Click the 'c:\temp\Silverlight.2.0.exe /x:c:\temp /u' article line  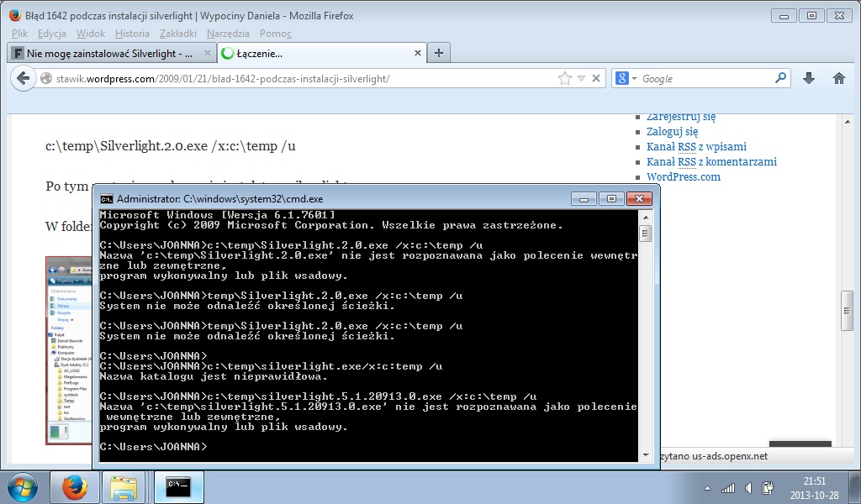click(170, 146)
